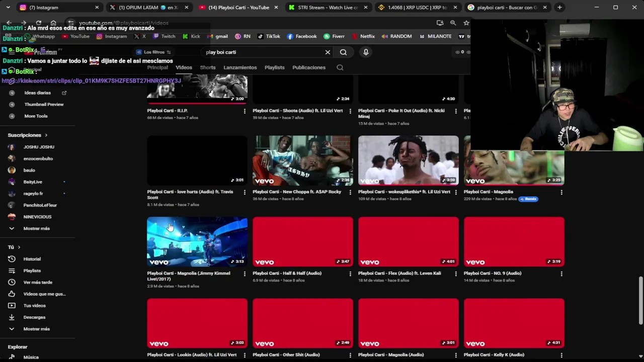
Task: Open TikTok bookmark
Action: pos(269,36)
